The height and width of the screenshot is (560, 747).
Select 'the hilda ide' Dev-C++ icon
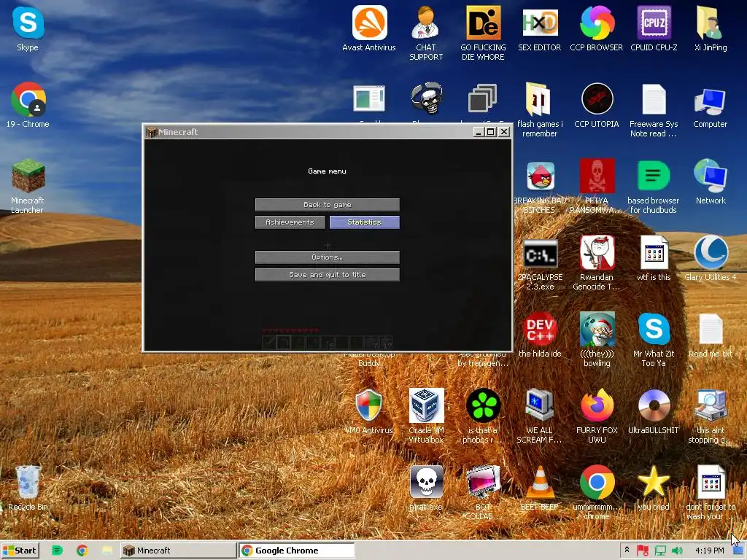pyautogui.click(x=540, y=335)
